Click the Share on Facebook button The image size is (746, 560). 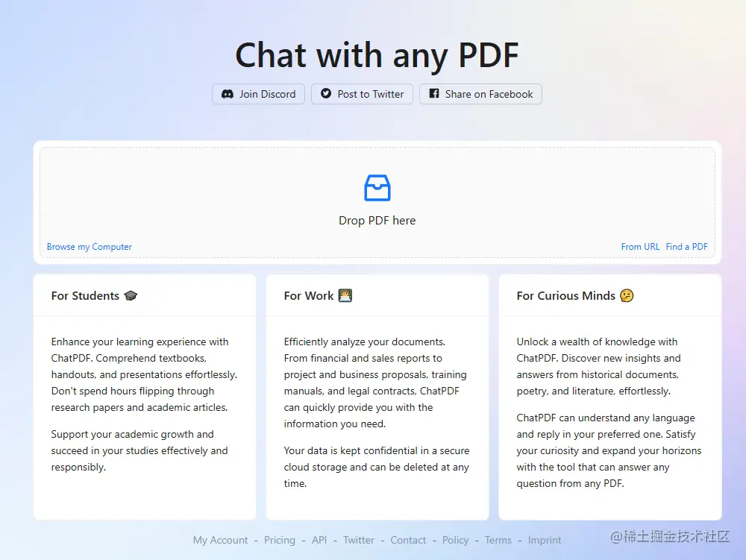tap(480, 94)
